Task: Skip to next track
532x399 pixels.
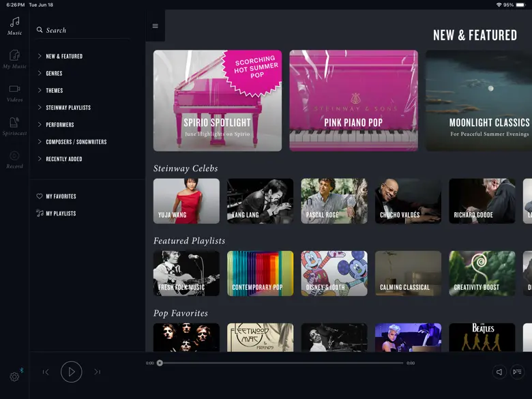Action: tap(97, 372)
